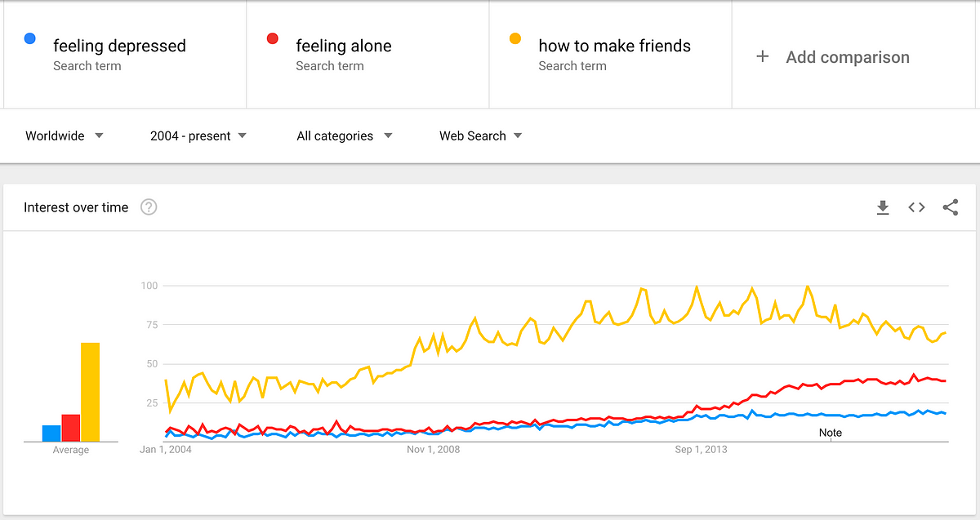The width and height of the screenshot is (980, 520).
Task: Open the embed code icon
Action: click(x=916, y=208)
